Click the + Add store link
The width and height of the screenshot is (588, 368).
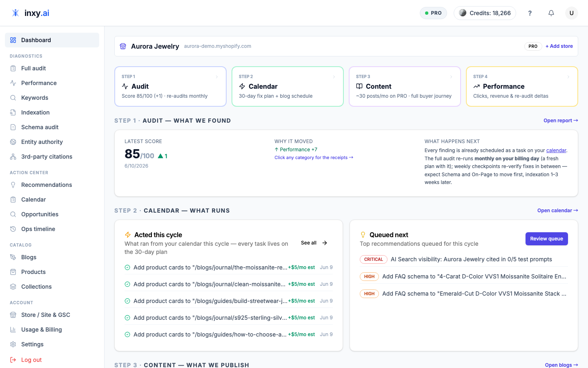(x=559, y=46)
